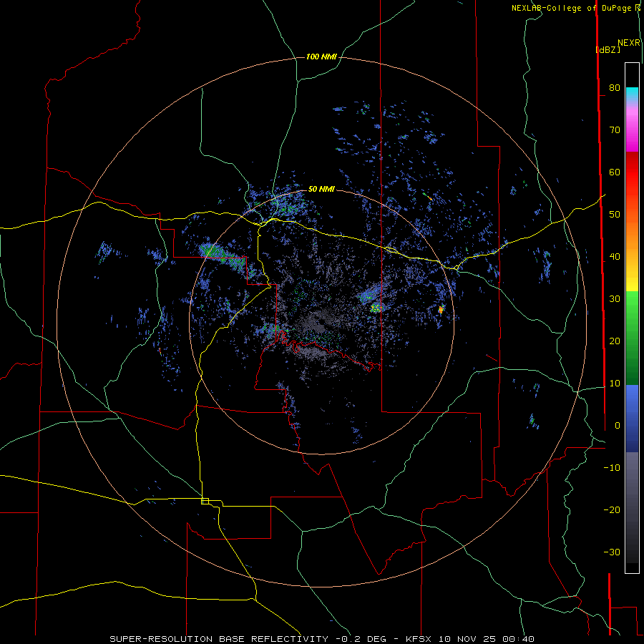This screenshot has height=644, width=644.
Task: Click the -10 value on the color scale
Action: point(612,468)
